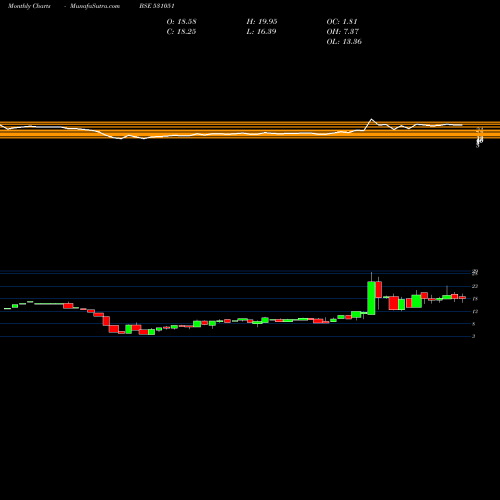
Task: Select the open value O: 18.58
Action: click(x=182, y=22)
